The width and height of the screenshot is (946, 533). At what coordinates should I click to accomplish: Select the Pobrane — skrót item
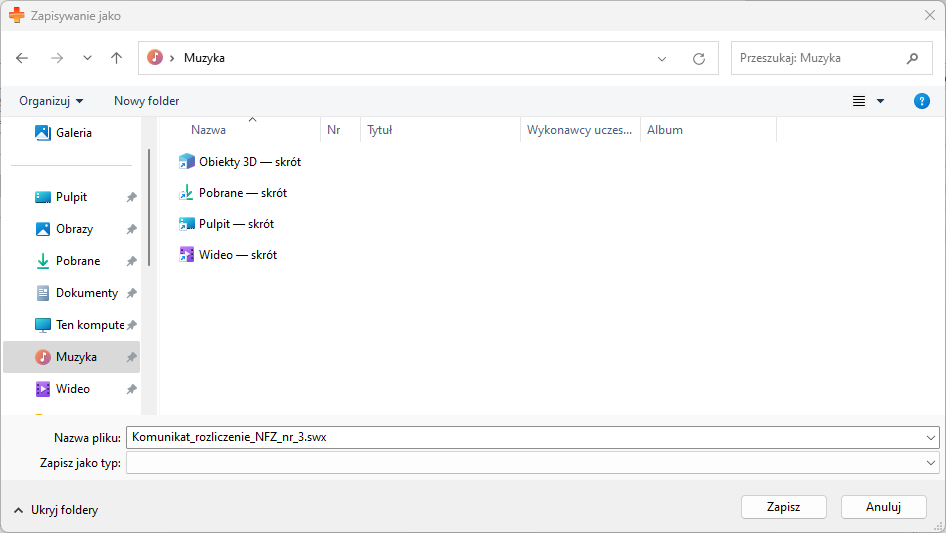tap(242, 193)
